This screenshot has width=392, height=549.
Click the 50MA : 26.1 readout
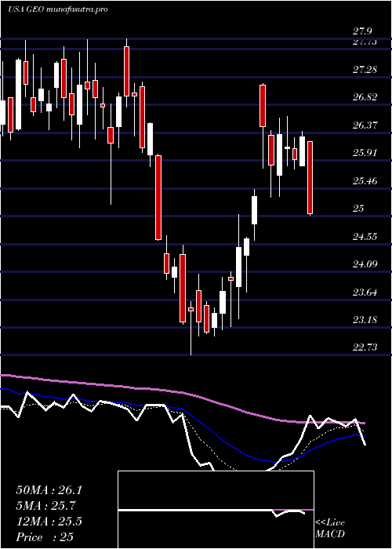49,490
